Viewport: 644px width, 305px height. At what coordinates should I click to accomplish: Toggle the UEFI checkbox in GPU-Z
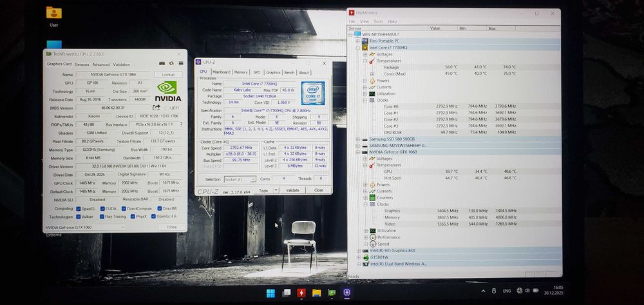(167, 108)
